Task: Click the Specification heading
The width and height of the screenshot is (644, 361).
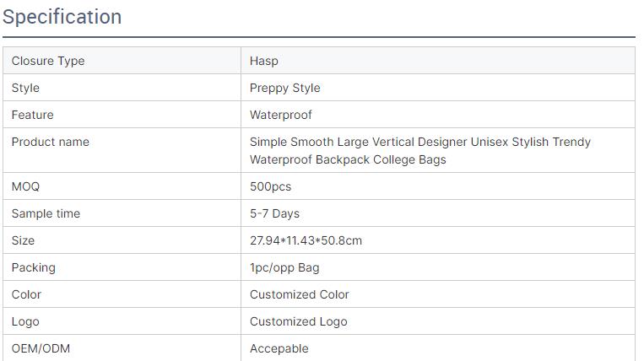Action: [x=62, y=17]
